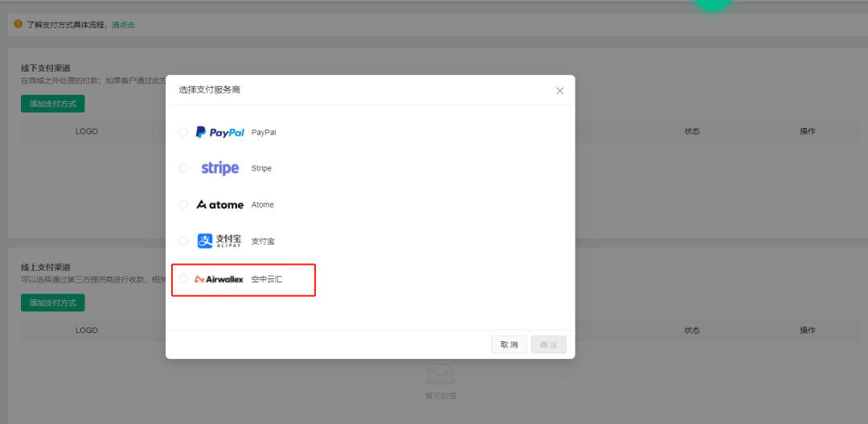This screenshot has height=424, width=868.
Task: Choose the Atome radio option
Action: coord(183,204)
